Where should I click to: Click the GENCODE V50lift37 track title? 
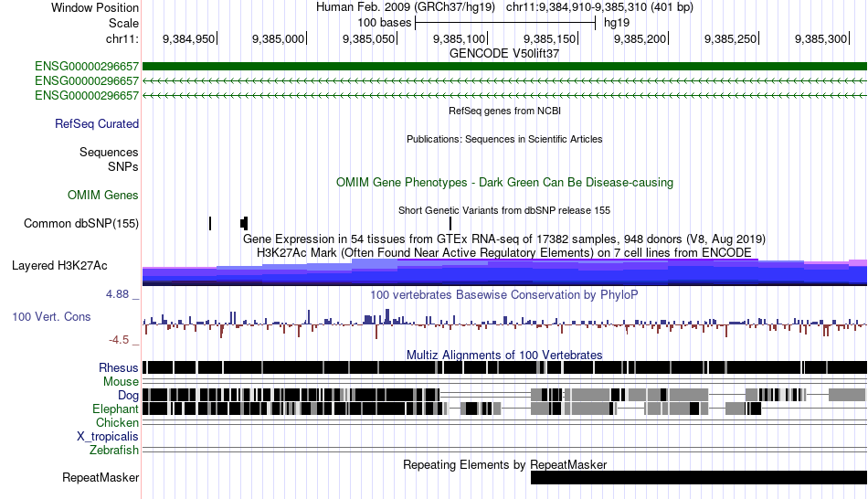pos(504,53)
